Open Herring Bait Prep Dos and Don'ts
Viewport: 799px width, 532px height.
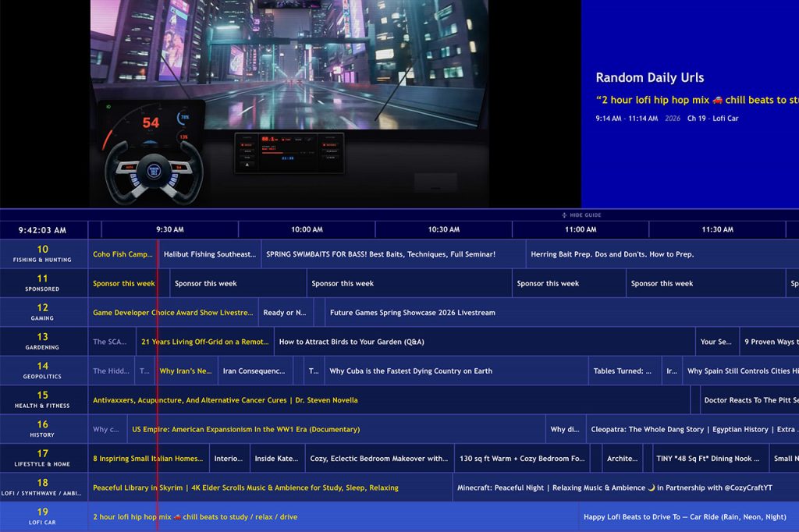612,254
